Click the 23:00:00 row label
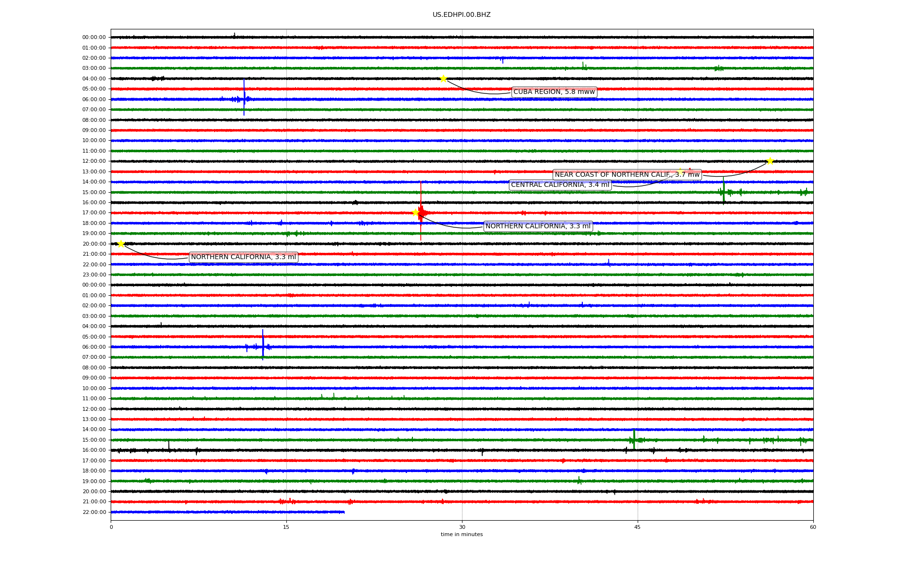This screenshot has width=924, height=578. 94,275
